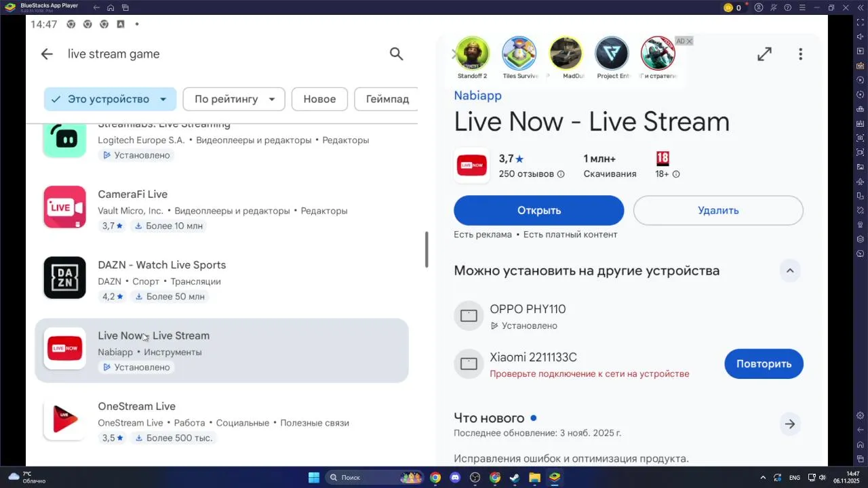Collapse Можно установить на другие устройства section
The height and width of the screenshot is (488, 868).
point(790,270)
